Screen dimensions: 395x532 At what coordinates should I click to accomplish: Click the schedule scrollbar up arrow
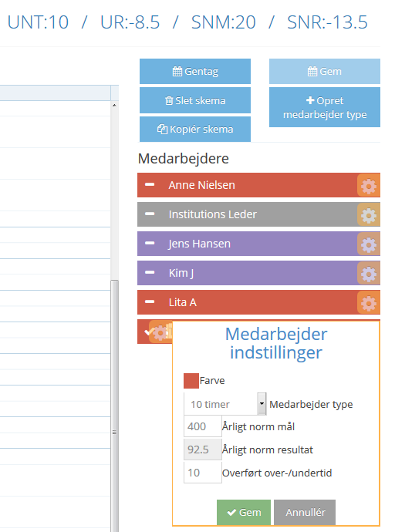coord(114,105)
